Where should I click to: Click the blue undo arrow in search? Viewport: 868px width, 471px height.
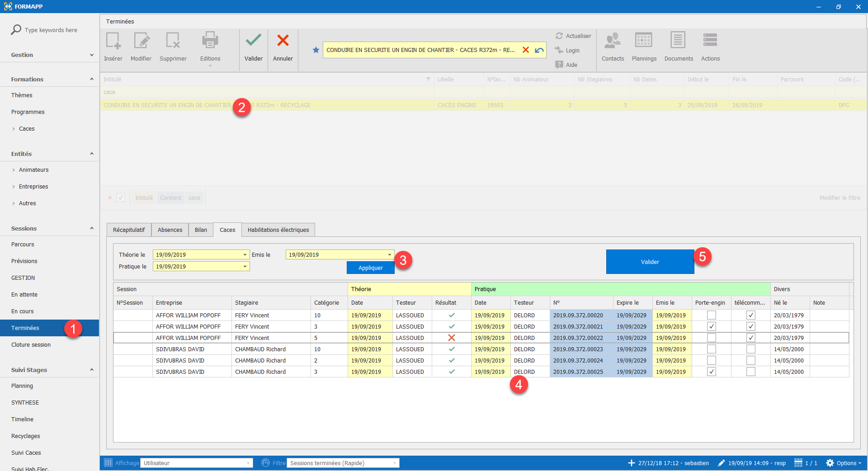coord(539,50)
